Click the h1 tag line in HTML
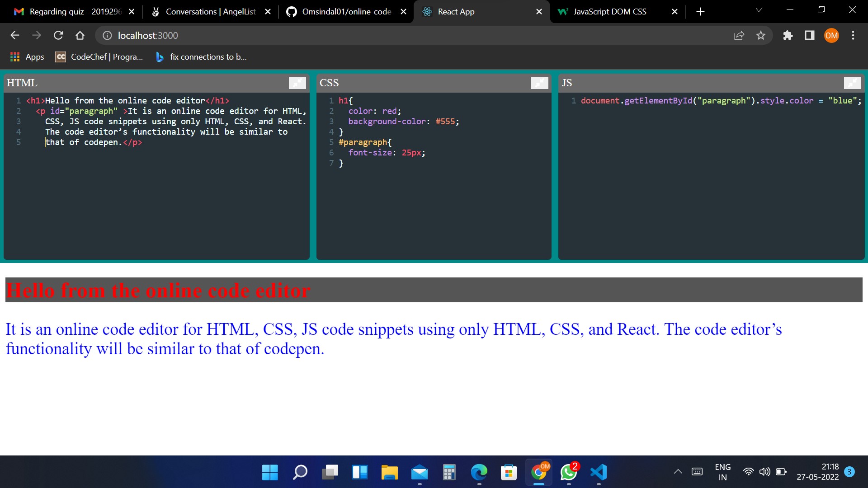868x488 pixels. click(127, 101)
